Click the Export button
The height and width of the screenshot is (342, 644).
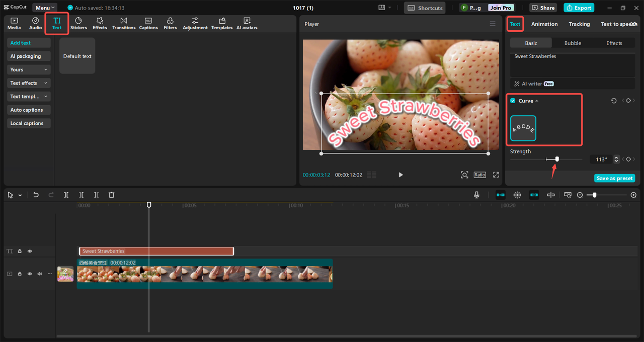click(579, 8)
